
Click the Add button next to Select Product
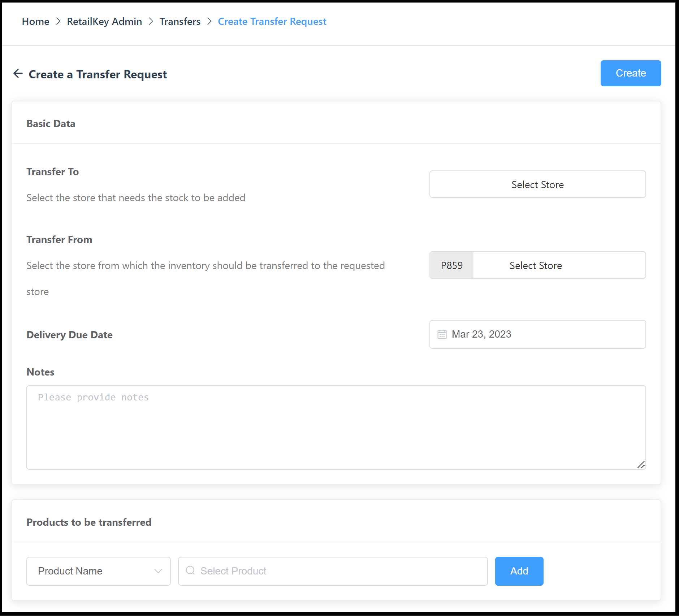coord(519,571)
